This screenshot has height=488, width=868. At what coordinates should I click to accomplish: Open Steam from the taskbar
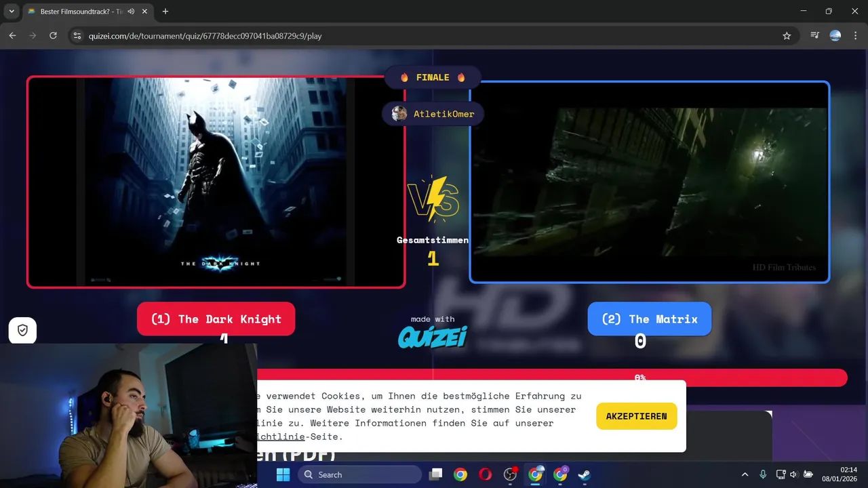[584, 474]
